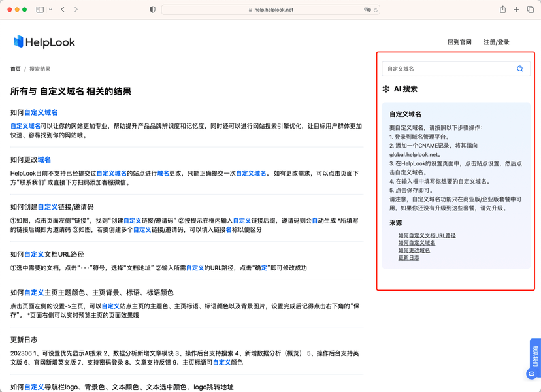Image resolution: width=541 pixels, height=392 pixels.
Task: Click the AI 搜索 sparkle icon
Action: coord(386,89)
